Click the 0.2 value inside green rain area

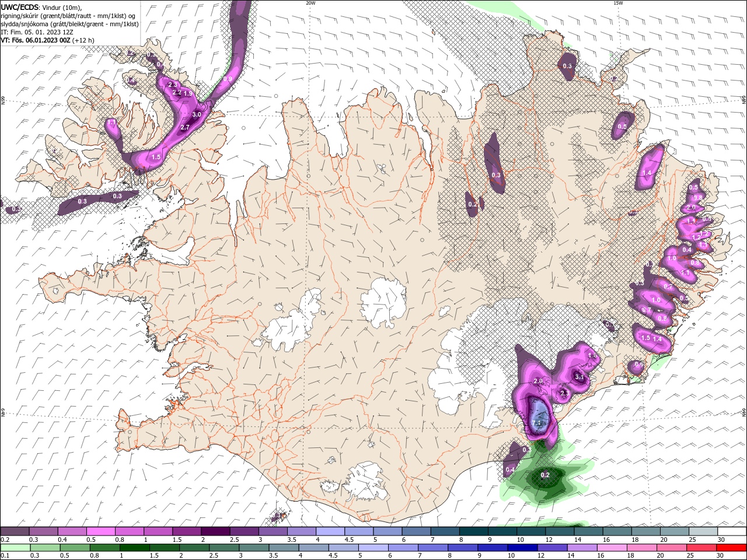coord(545,475)
